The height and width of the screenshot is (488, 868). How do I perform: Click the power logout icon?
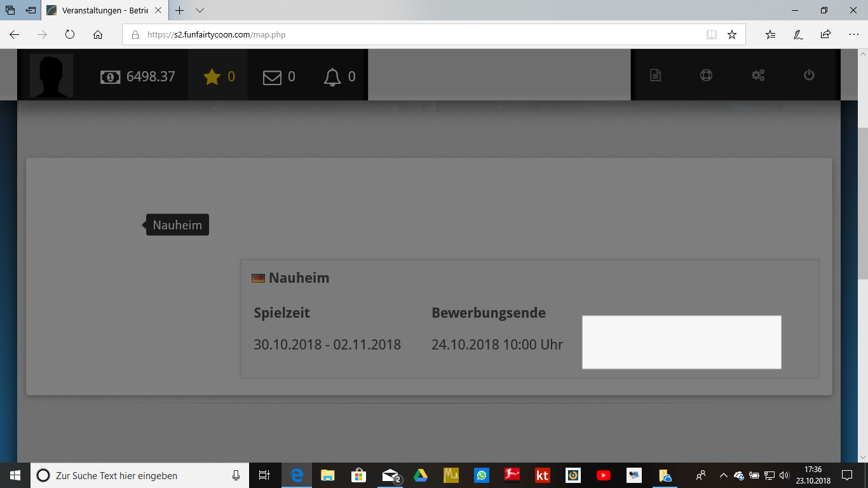809,75
